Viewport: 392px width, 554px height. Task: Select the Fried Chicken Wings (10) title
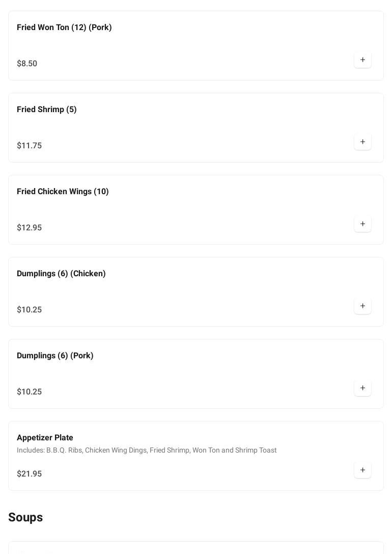pos(63,191)
